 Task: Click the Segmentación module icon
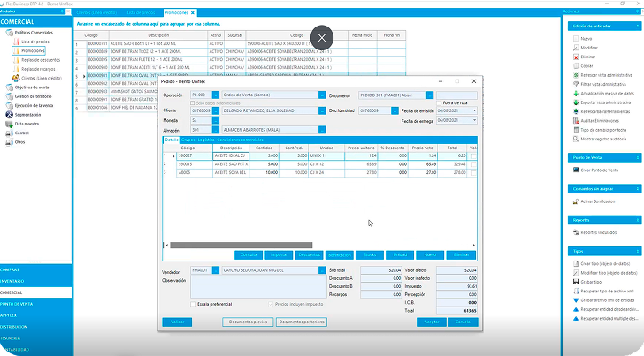[x=9, y=114]
